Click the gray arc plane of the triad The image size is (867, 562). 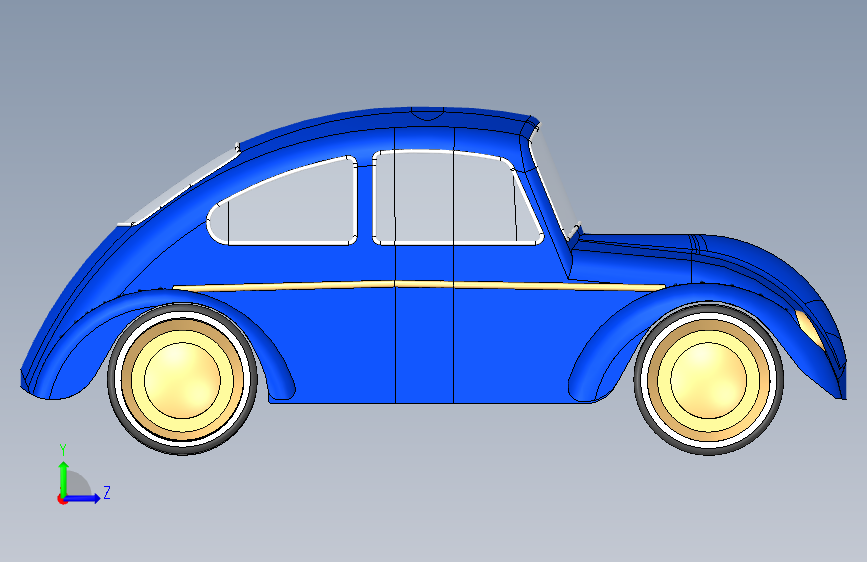click(x=80, y=484)
